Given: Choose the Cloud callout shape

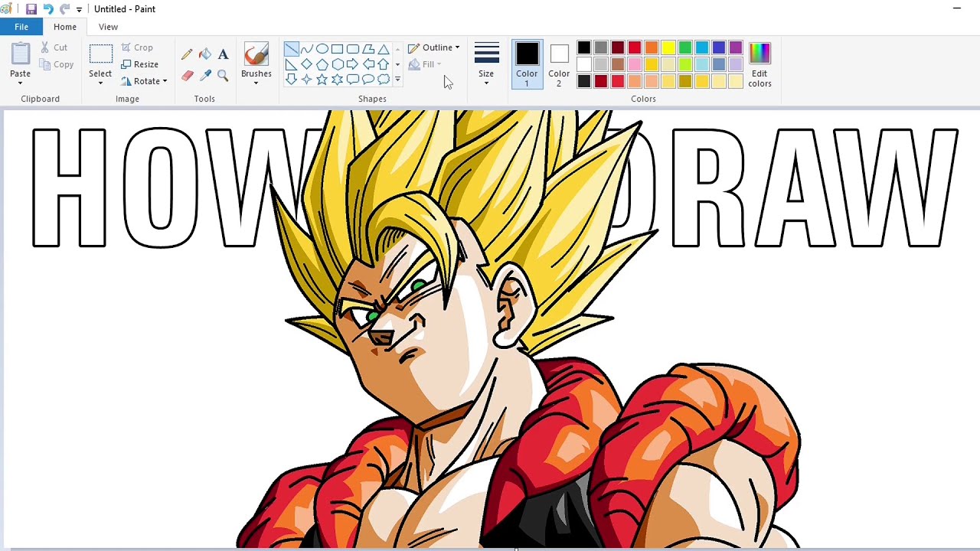Looking at the screenshot, I should point(383,79).
